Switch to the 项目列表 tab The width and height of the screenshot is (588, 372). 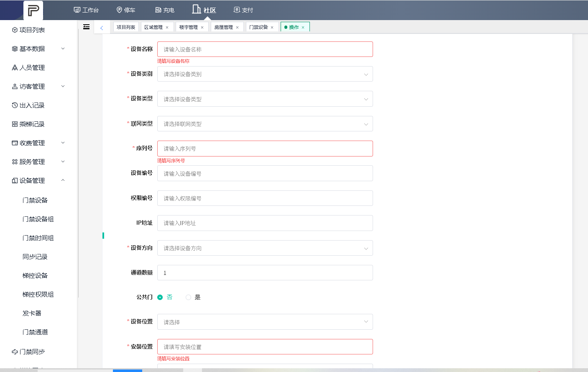click(126, 27)
